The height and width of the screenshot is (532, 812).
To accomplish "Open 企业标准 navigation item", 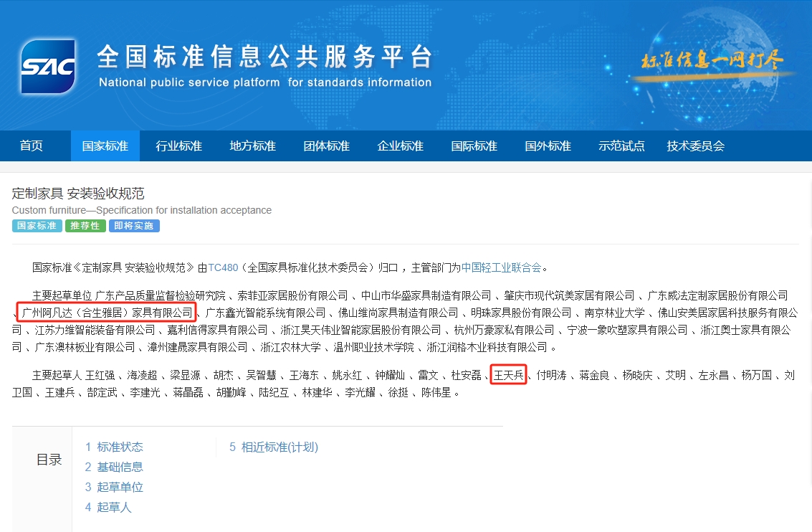I will (x=401, y=146).
